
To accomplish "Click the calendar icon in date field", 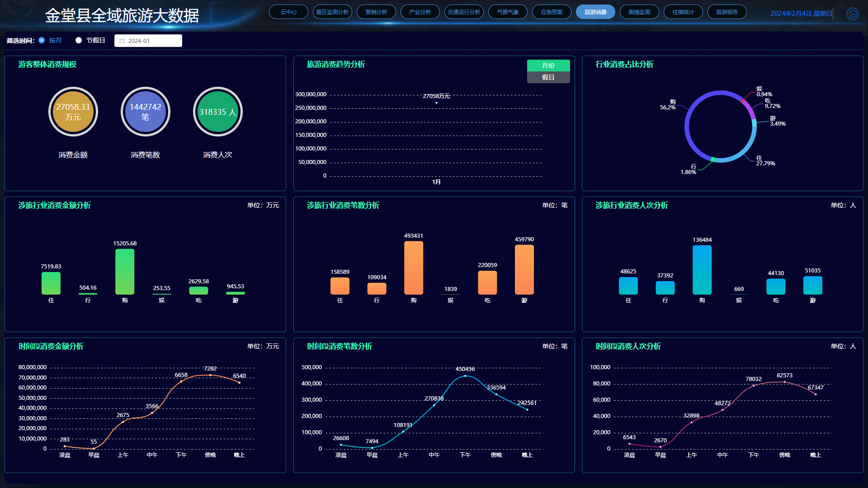I will coord(122,41).
